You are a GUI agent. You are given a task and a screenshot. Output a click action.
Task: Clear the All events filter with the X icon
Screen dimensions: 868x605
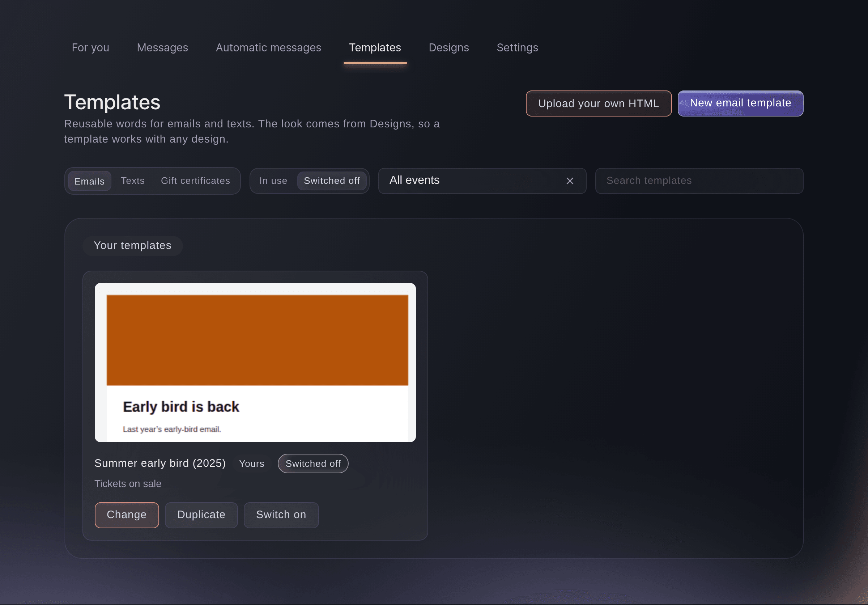point(570,181)
